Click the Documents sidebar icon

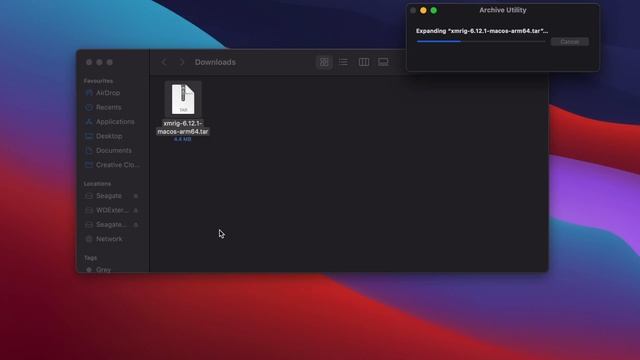pyautogui.click(x=89, y=150)
